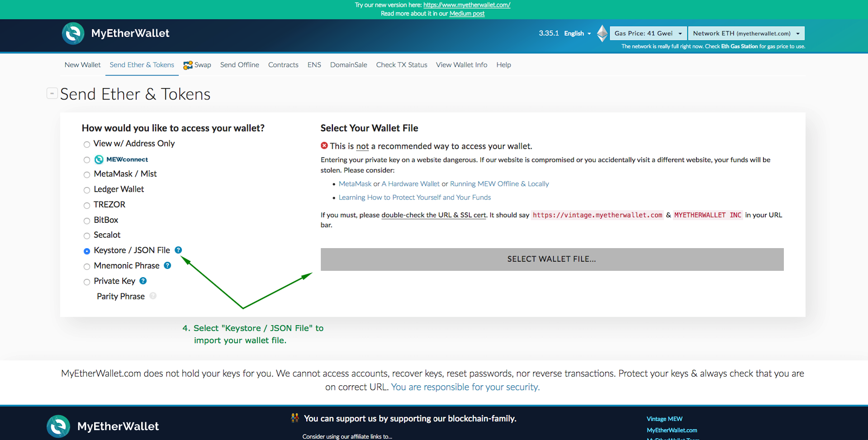Open the Medium post link
Image resolution: width=868 pixels, height=440 pixels.
[x=467, y=14]
